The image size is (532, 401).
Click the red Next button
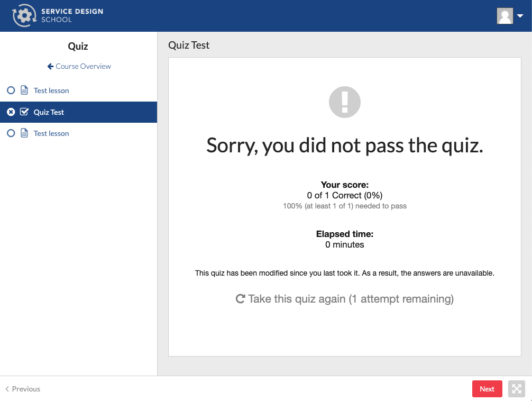pyautogui.click(x=487, y=389)
